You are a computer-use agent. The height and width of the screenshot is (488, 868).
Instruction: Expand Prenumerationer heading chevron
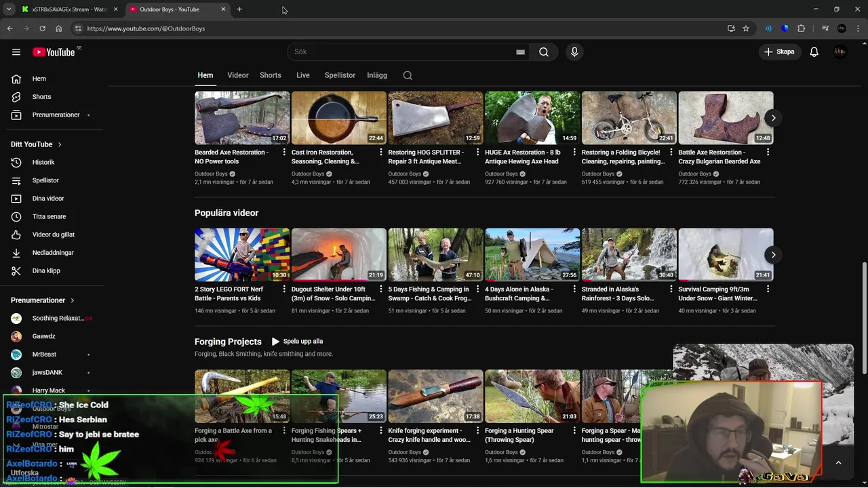click(x=73, y=300)
